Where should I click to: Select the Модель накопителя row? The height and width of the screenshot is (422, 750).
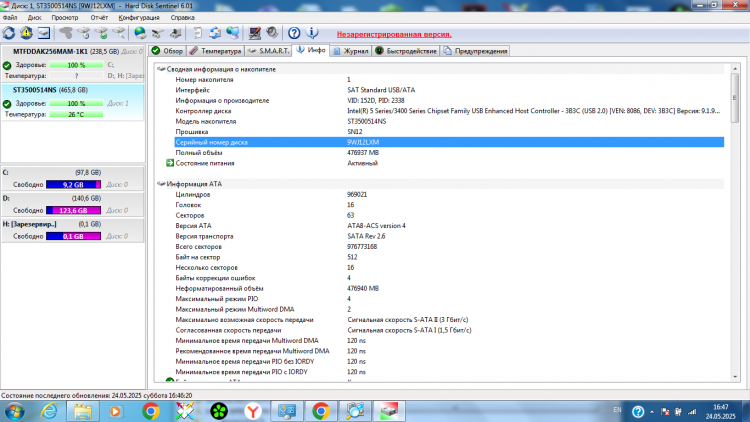click(x=449, y=122)
